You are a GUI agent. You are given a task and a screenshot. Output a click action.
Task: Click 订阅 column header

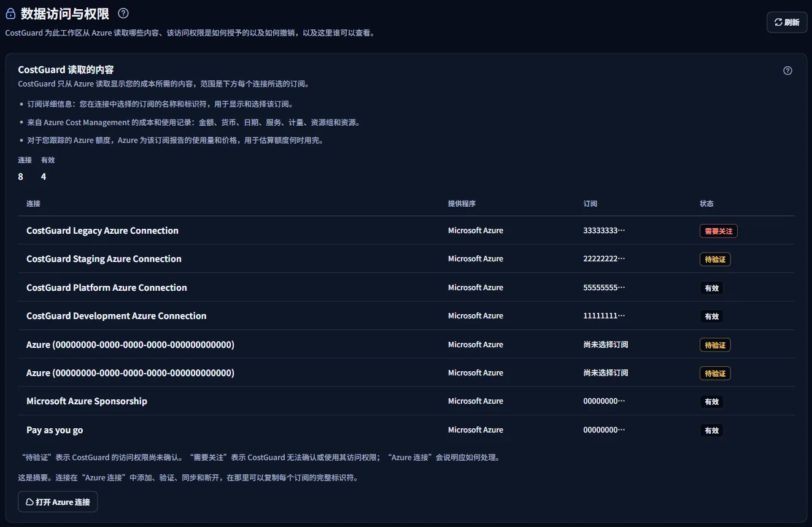[590, 204]
